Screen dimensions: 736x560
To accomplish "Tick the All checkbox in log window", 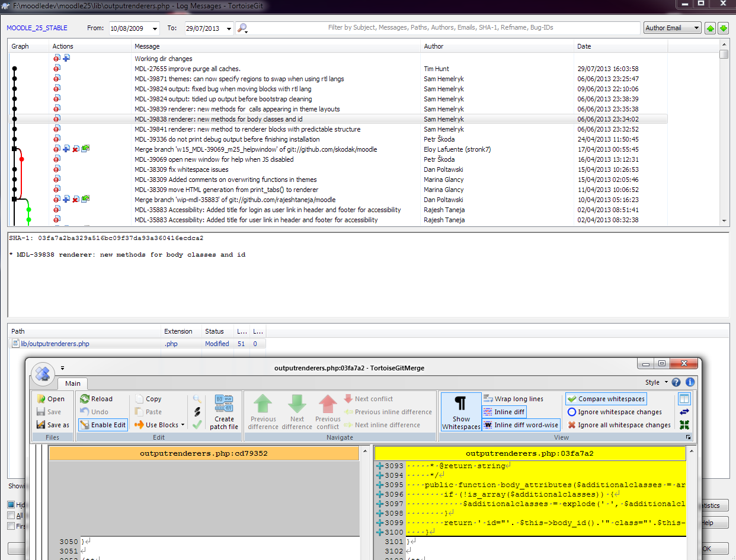I will [11, 516].
